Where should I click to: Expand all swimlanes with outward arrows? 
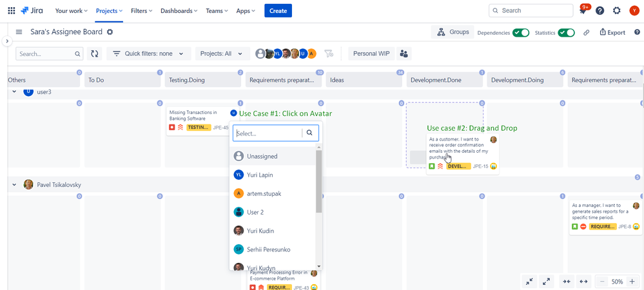(546, 282)
